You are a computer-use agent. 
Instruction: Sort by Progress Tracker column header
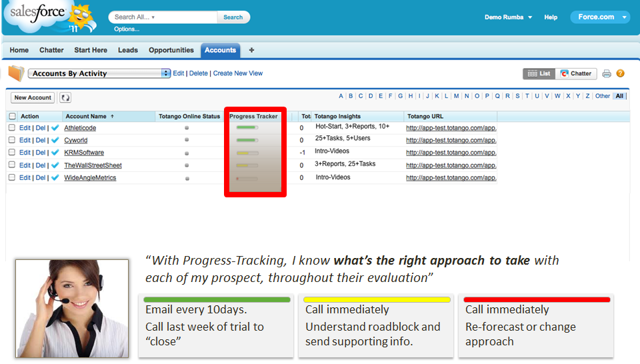point(253,116)
